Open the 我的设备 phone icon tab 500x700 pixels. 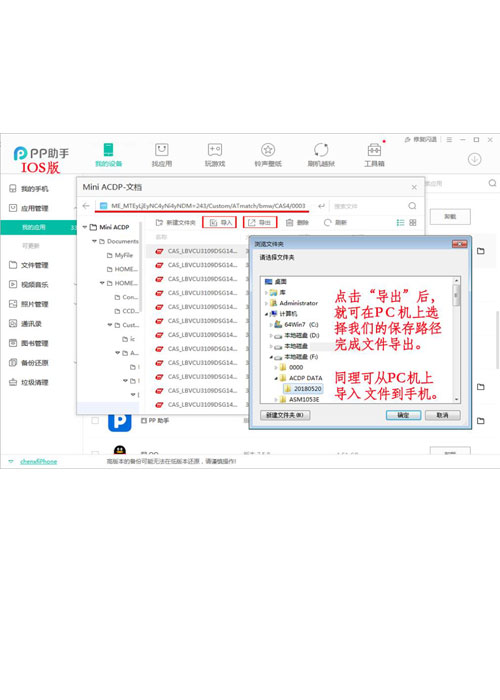click(108, 150)
